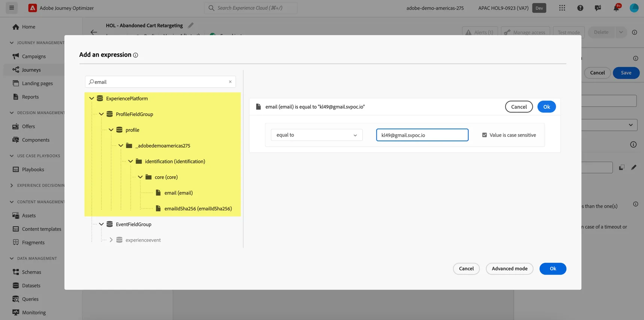
Task: Click the email field search box
Action: coord(160,82)
